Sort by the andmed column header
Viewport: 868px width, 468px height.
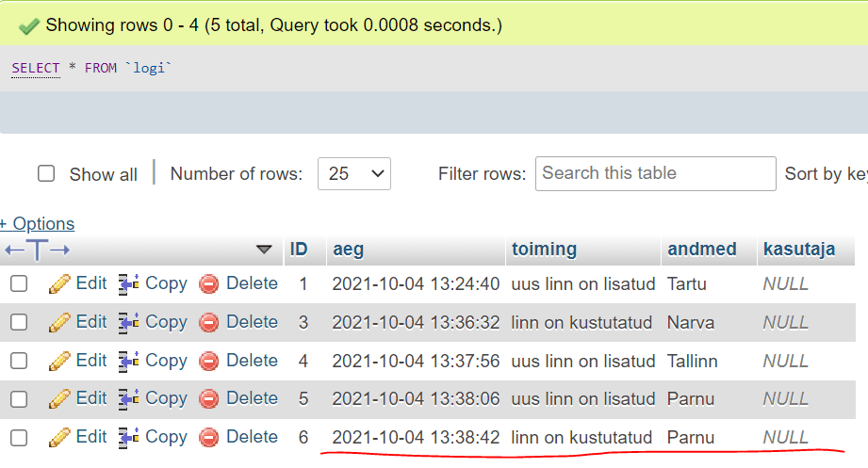click(x=701, y=250)
